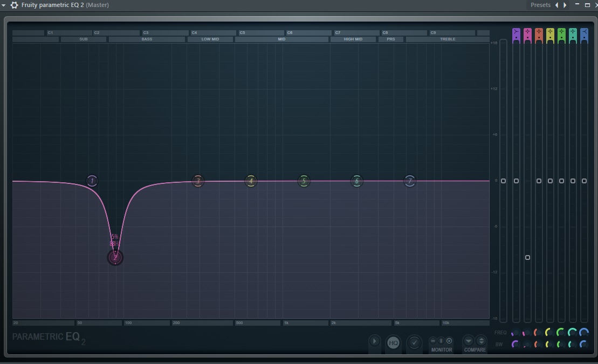Set monitor to off minus option
The height and width of the screenshot is (364, 598).
coord(433,341)
